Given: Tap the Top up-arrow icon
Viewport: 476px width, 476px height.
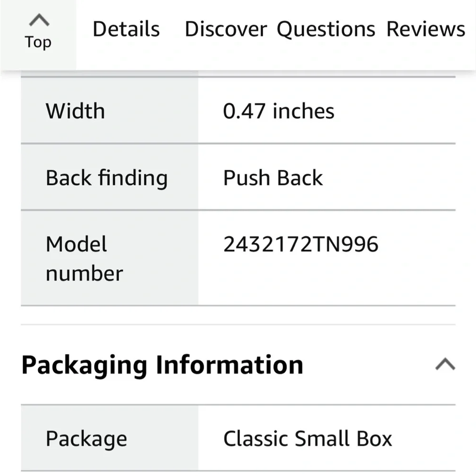Looking at the screenshot, I should 39,20.
